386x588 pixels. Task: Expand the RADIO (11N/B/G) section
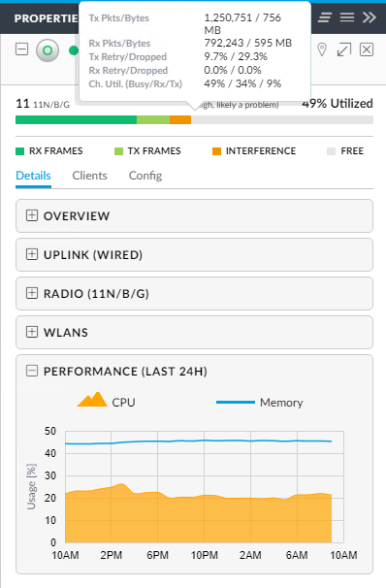[194, 294]
